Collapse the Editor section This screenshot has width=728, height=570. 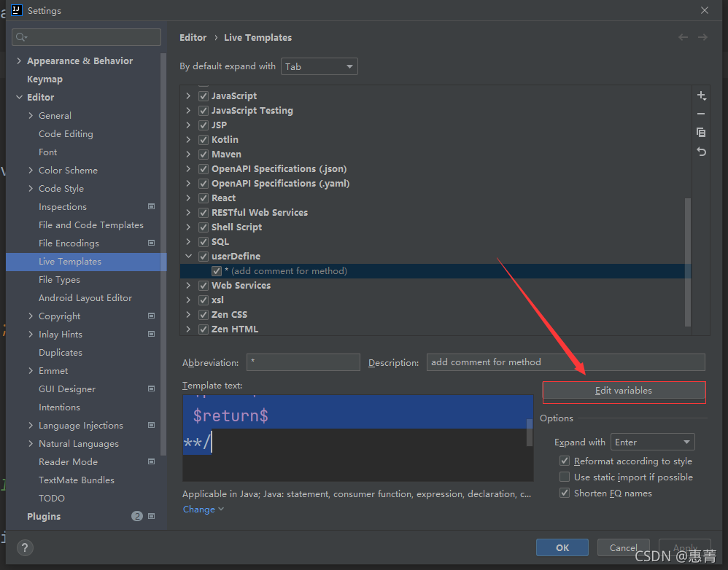click(19, 98)
